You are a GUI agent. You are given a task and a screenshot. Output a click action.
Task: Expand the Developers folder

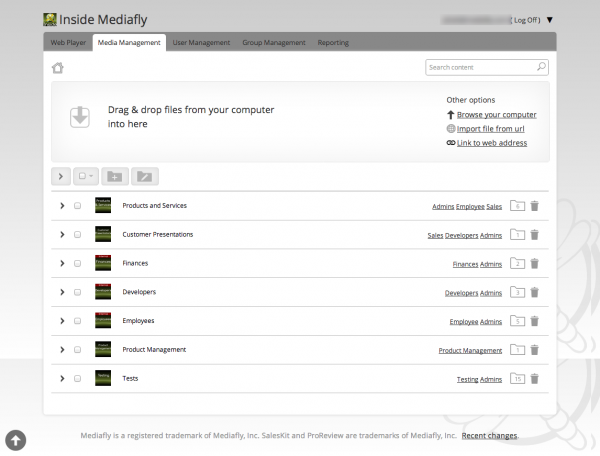(x=62, y=292)
